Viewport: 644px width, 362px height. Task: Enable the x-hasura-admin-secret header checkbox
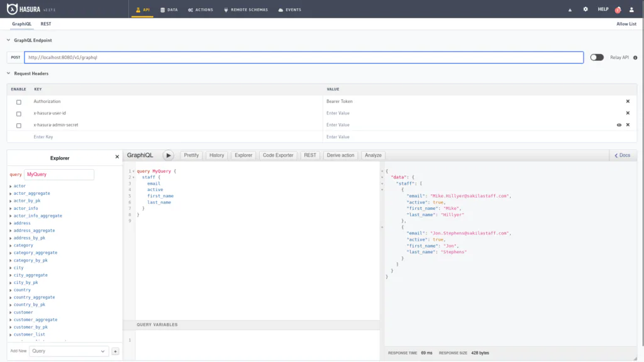[18, 126]
